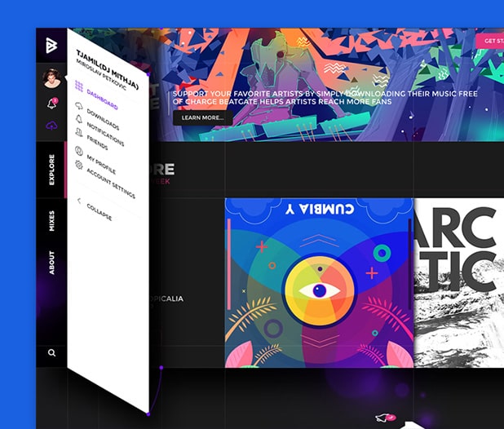The height and width of the screenshot is (429, 504).
Task: Open the Friends menu entry
Action: 97,143
